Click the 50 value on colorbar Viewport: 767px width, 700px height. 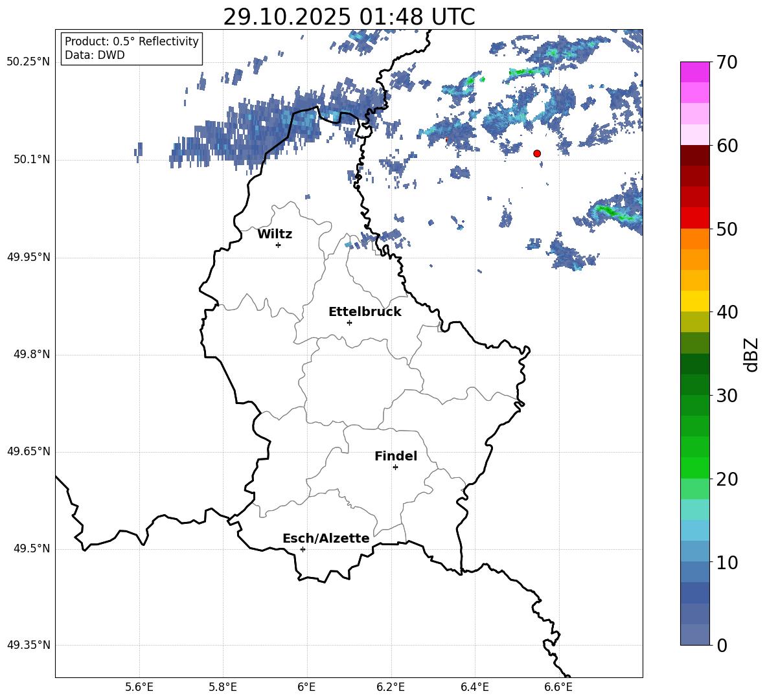click(x=727, y=229)
